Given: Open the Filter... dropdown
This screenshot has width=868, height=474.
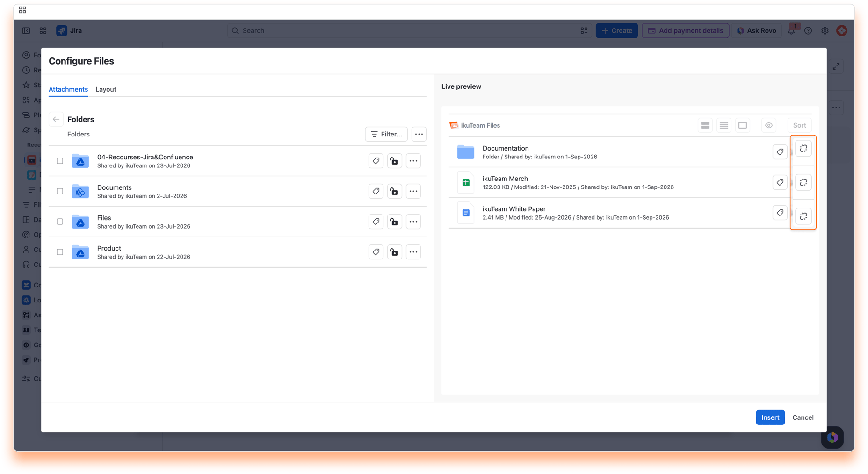Looking at the screenshot, I should (x=386, y=134).
